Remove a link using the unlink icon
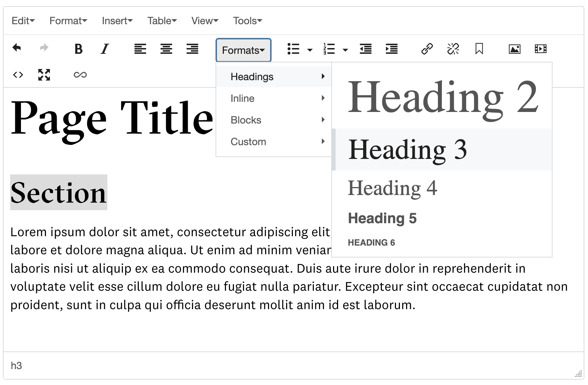588x385 pixels. pyautogui.click(x=453, y=48)
